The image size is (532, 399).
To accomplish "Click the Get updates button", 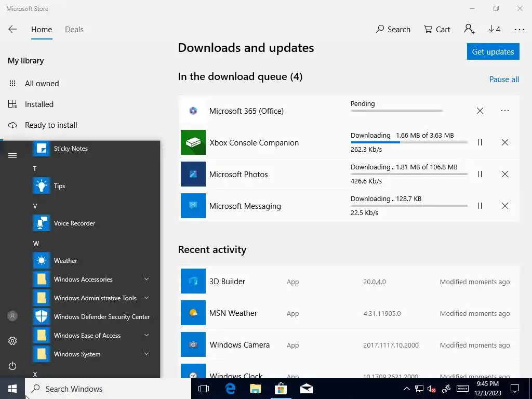I will (493, 51).
